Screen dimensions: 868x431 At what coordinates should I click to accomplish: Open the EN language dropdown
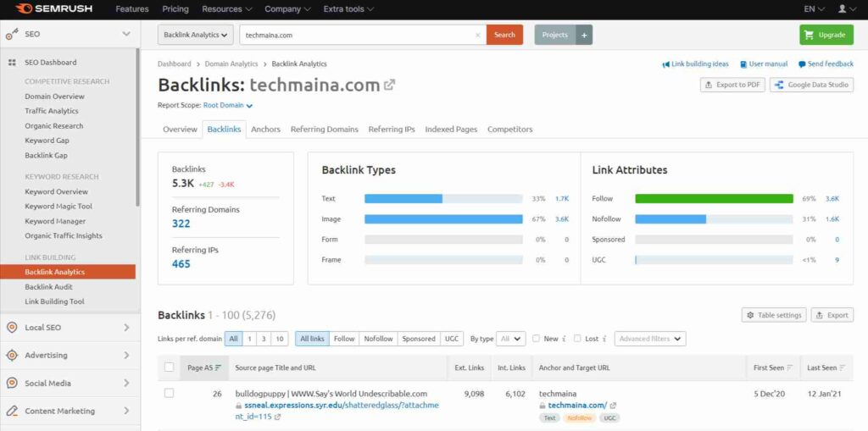pyautogui.click(x=815, y=9)
